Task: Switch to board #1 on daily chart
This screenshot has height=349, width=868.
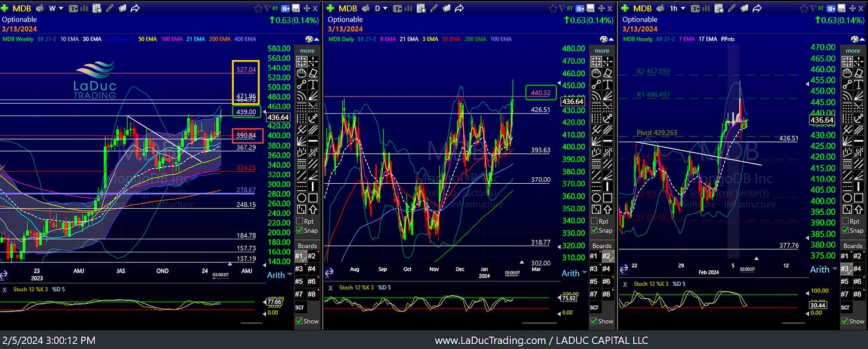Action: pos(595,256)
